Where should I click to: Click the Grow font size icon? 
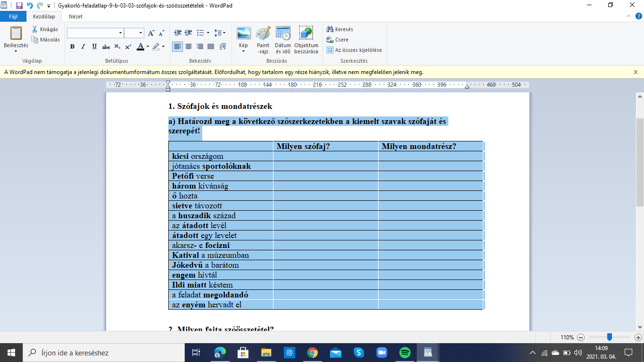tap(151, 33)
